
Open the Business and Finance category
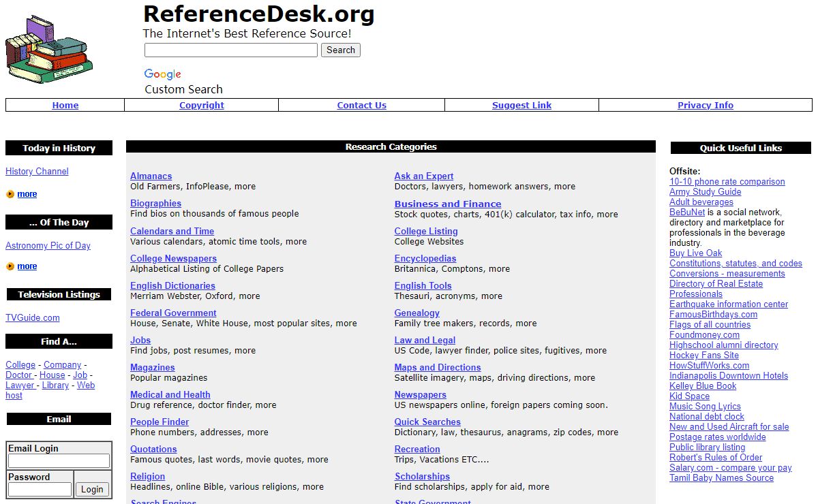pyautogui.click(x=448, y=204)
